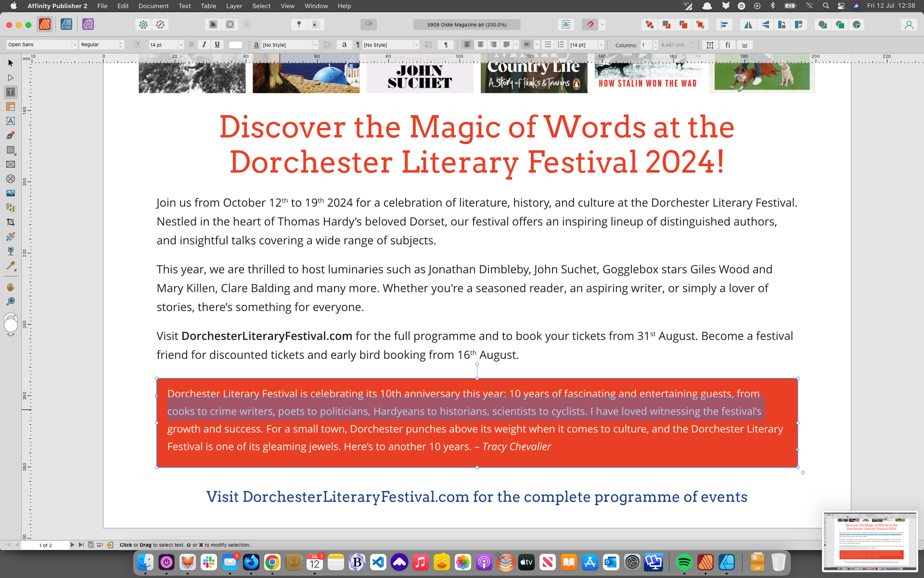Click the Flip Horizontal toolbar icon
The image size is (924, 578).
point(748,25)
